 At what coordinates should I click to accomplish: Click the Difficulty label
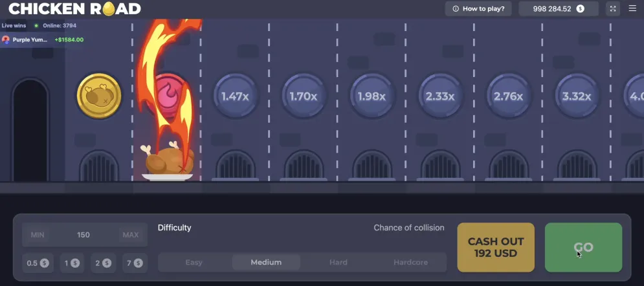(x=175, y=228)
